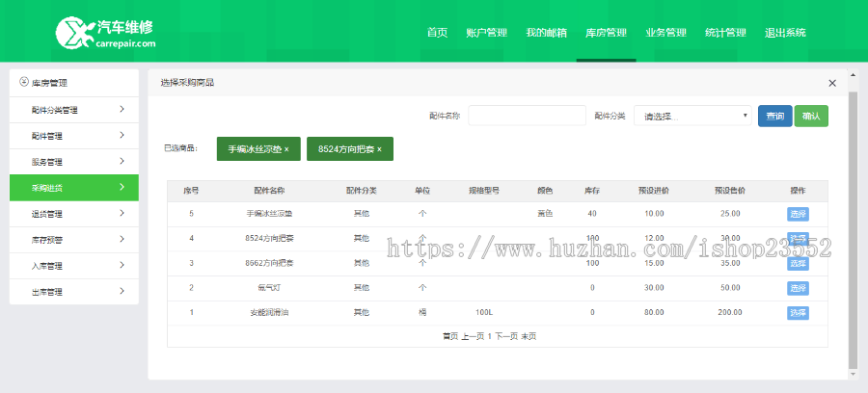Click the 手编冰丝凉垫 name cell in table
Viewport: 868px width, 393px height.
pos(269,214)
